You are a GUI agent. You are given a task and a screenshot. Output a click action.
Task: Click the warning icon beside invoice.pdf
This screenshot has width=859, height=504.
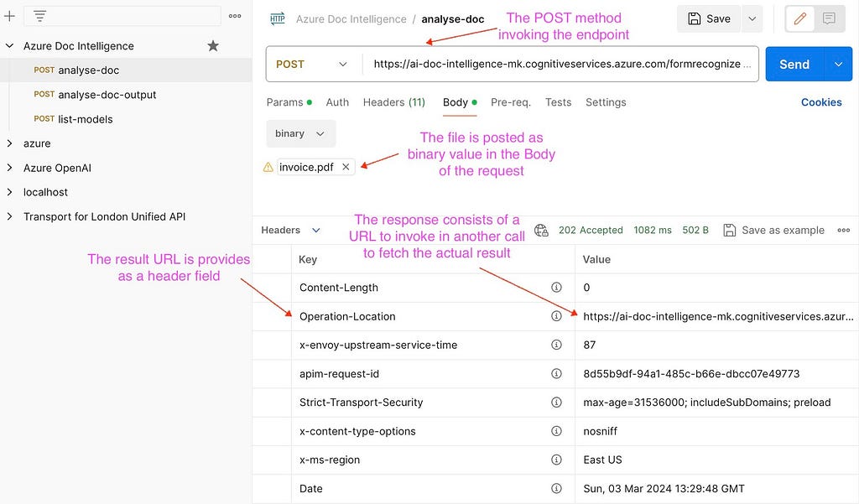click(x=268, y=167)
